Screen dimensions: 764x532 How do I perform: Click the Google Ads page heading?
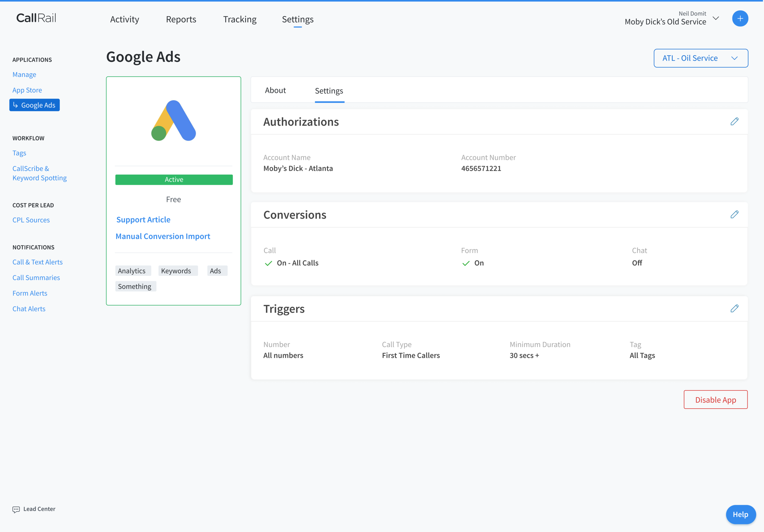pos(143,57)
